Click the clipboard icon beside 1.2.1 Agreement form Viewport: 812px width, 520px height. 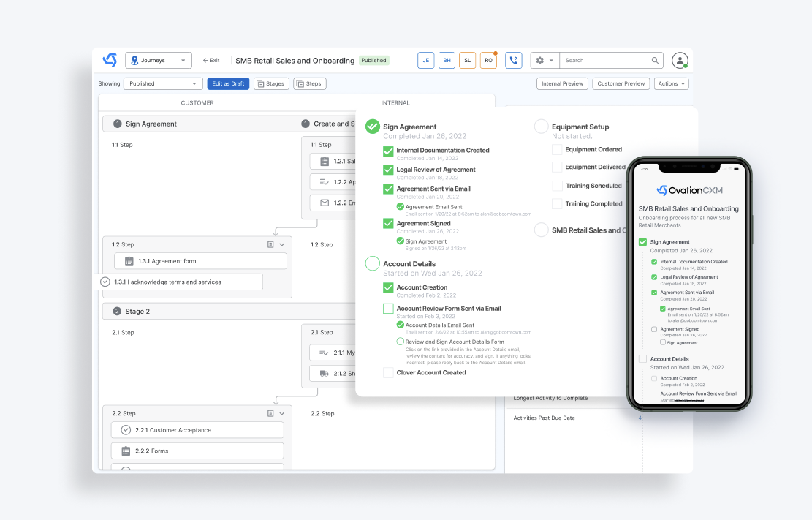(x=128, y=261)
